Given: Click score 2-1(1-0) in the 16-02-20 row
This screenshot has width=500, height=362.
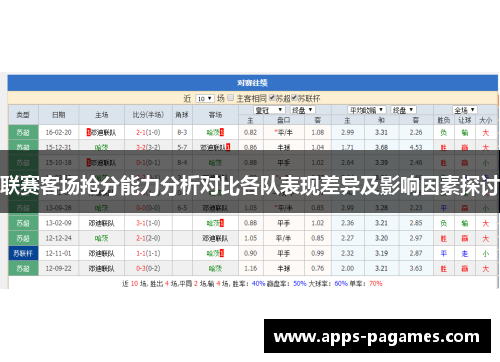Looking at the screenshot, I should pyautogui.click(x=148, y=132).
